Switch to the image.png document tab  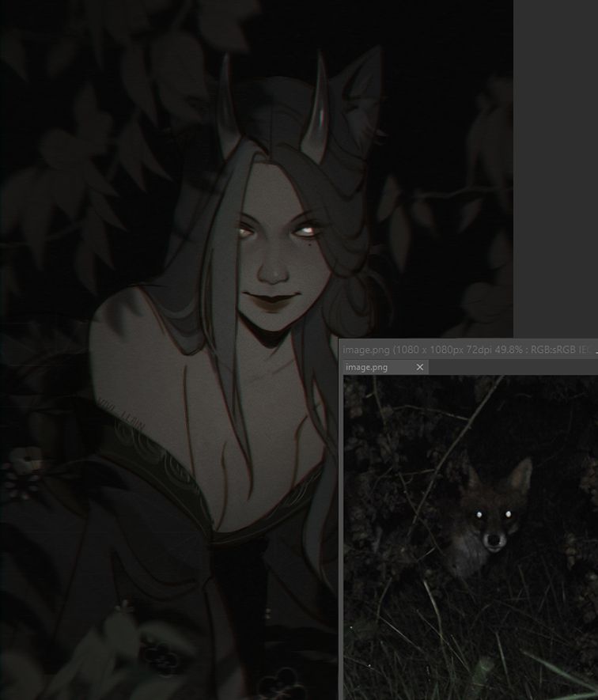click(385, 367)
